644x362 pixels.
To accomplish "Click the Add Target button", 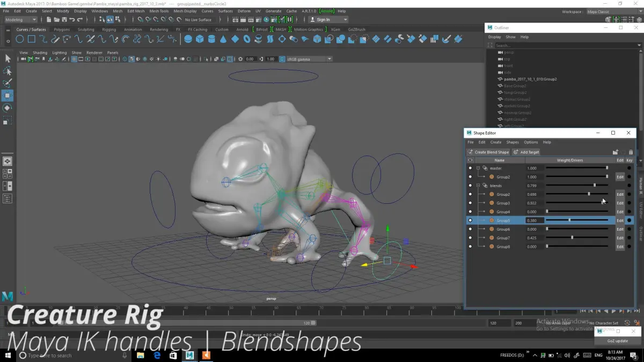I will point(526,152).
